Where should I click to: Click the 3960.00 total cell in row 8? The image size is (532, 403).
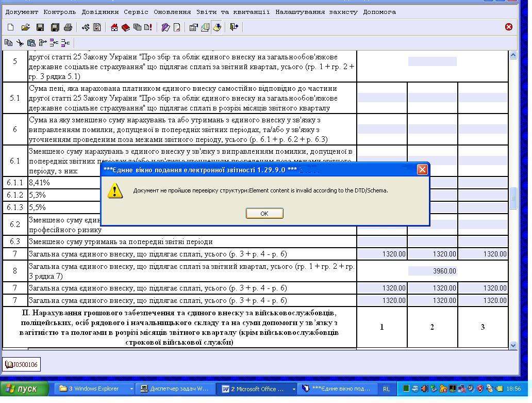432,271
